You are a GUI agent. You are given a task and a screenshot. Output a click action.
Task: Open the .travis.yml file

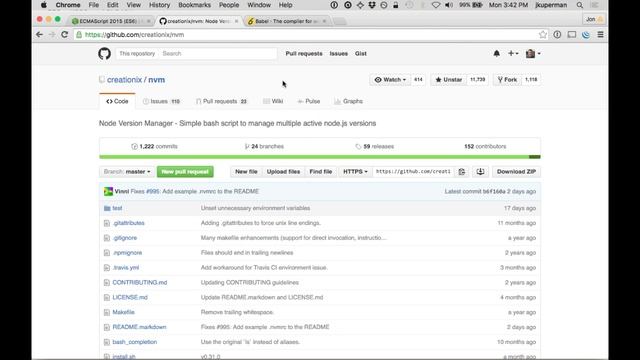[x=126, y=268]
